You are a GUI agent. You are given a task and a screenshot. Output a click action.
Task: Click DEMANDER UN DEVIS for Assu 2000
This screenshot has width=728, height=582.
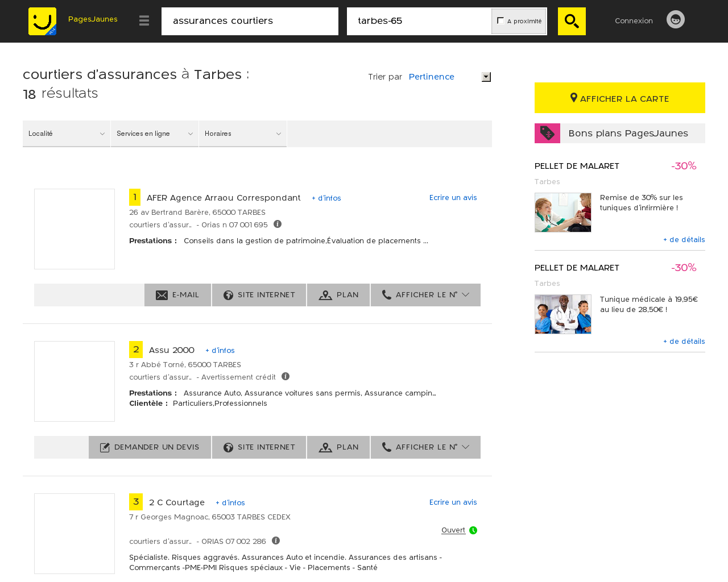(150, 447)
